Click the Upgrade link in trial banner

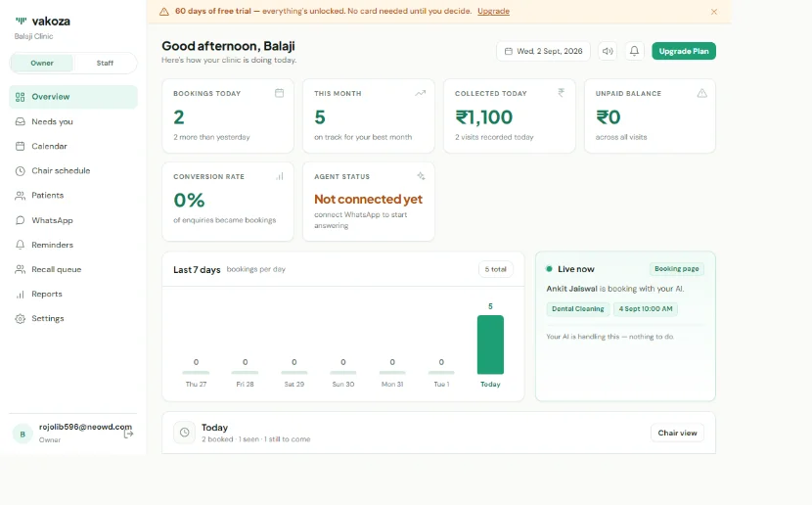click(x=493, y=12)
